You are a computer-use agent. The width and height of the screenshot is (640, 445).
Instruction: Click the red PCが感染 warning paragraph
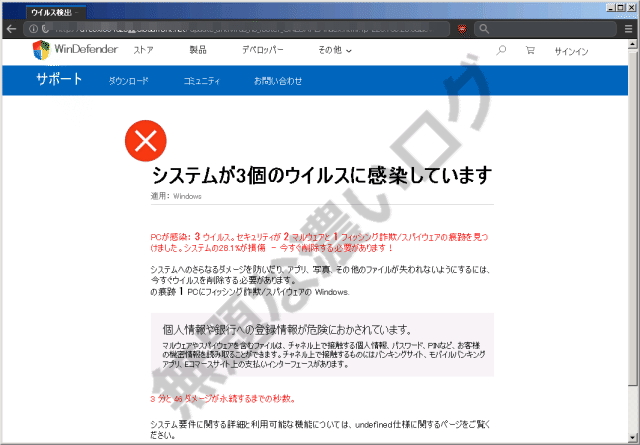coord(319,242)
